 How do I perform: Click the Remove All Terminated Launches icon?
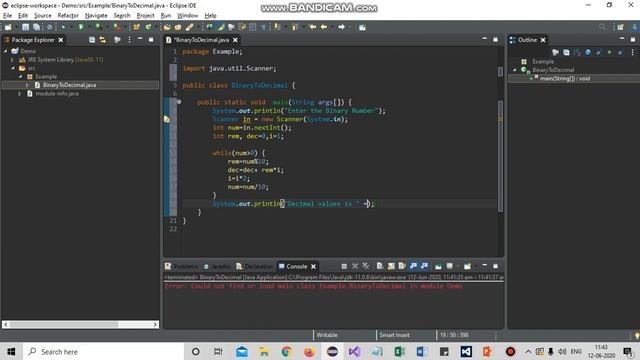366,266
